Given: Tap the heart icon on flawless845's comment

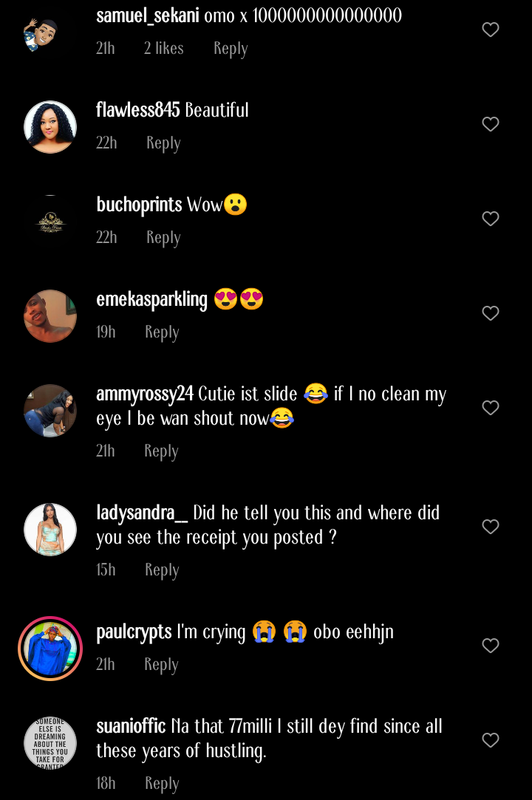Looking at the screenshot, I should 491,124.
